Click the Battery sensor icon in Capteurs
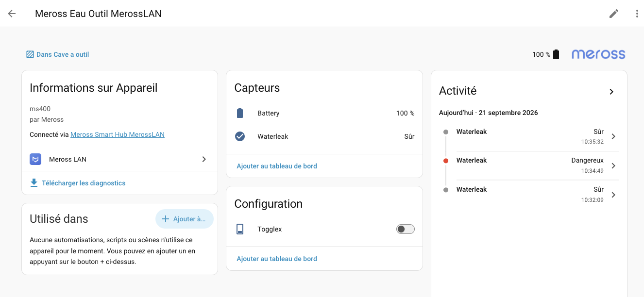 pos(240,113)
